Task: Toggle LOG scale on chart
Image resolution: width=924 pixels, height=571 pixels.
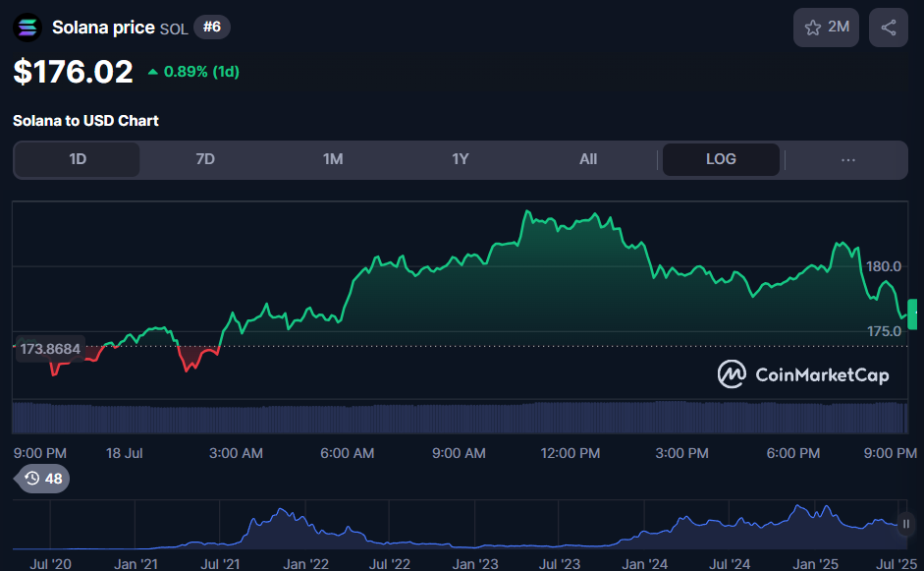Action: 721,159
